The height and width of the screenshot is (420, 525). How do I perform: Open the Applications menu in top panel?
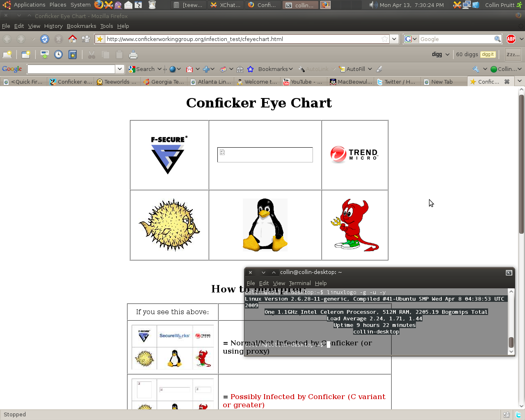coord(30,5)
